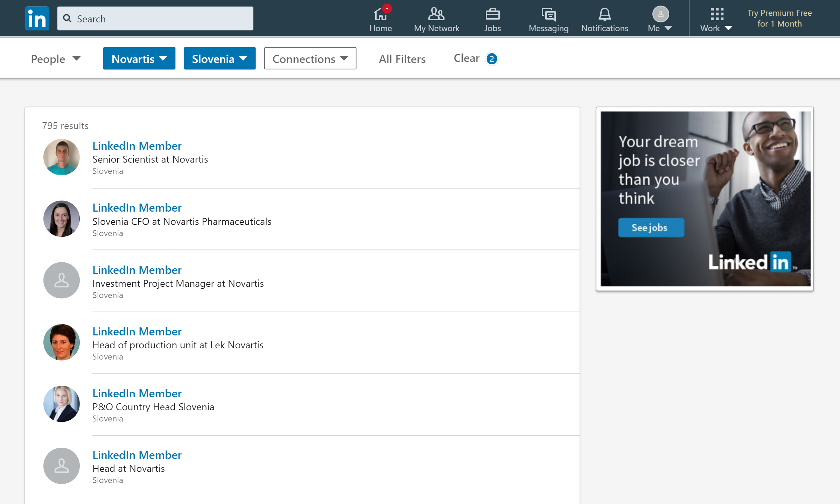This screenshot has width=840, height=504.
Task: Click the See jobs ad button
Action: [x=651, y=228]
